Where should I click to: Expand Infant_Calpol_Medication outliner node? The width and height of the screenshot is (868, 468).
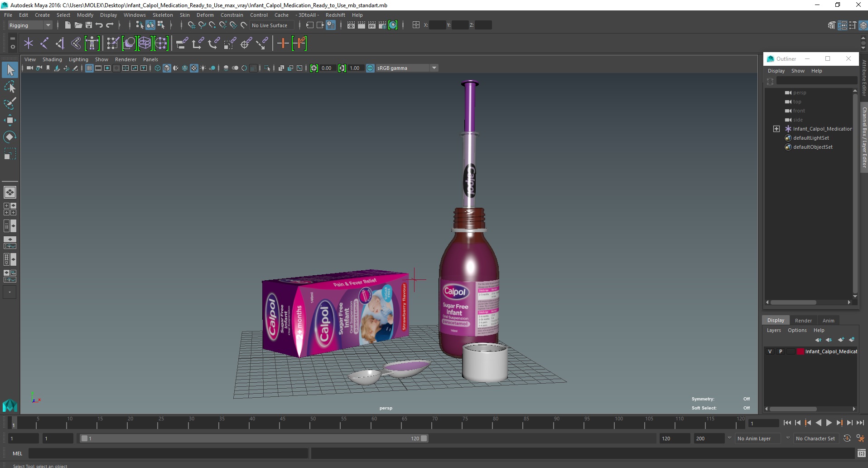[776, 129]
